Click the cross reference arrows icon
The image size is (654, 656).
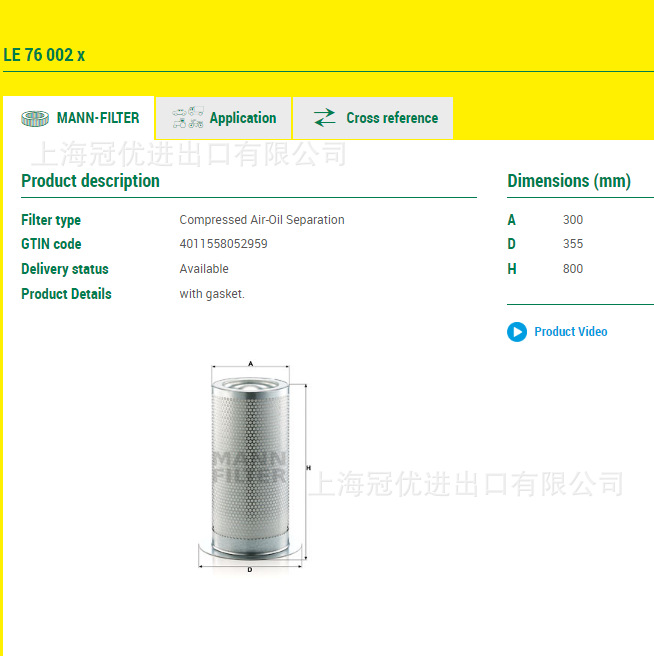click(x=325, y=118)
